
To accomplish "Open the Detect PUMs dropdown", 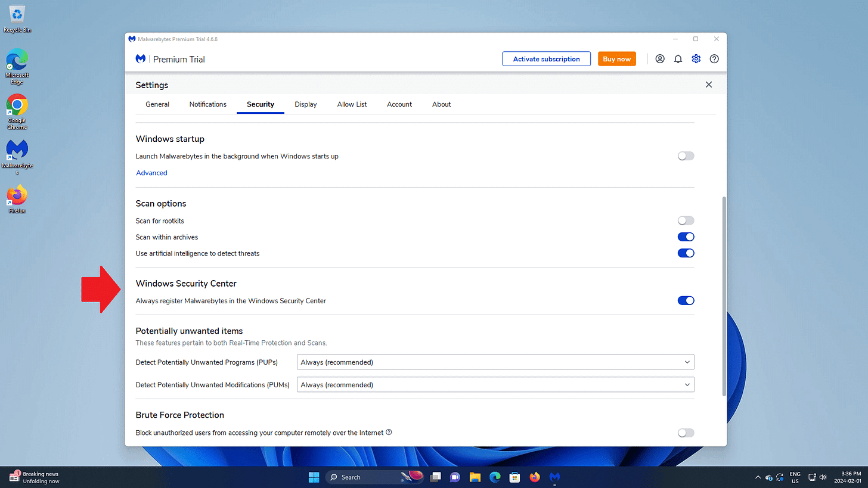I will pos(495,384).
